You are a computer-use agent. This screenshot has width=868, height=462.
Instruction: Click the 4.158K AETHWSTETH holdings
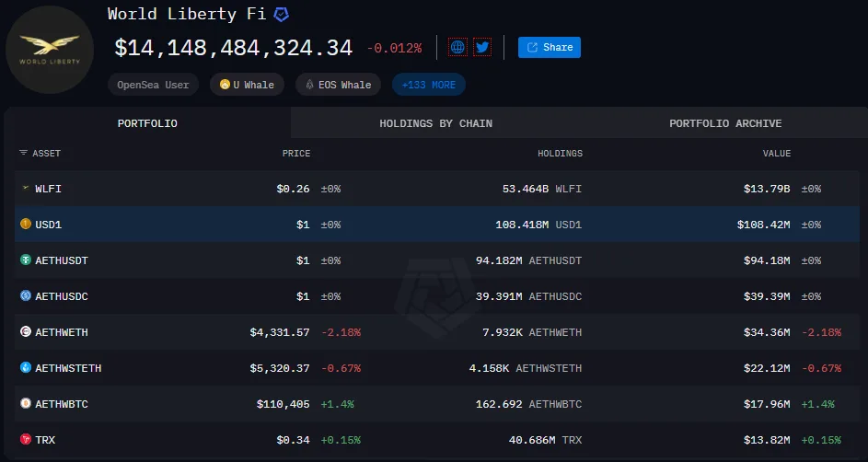click(x=526, y=368)
